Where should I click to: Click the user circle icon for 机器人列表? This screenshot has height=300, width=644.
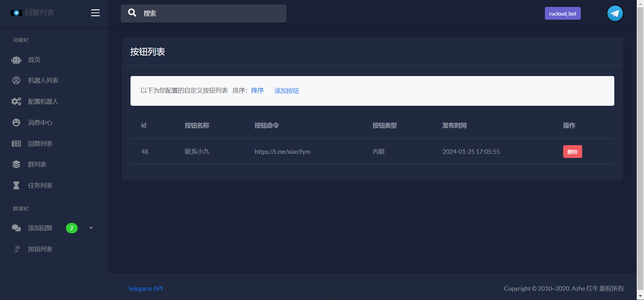[16, 81]
